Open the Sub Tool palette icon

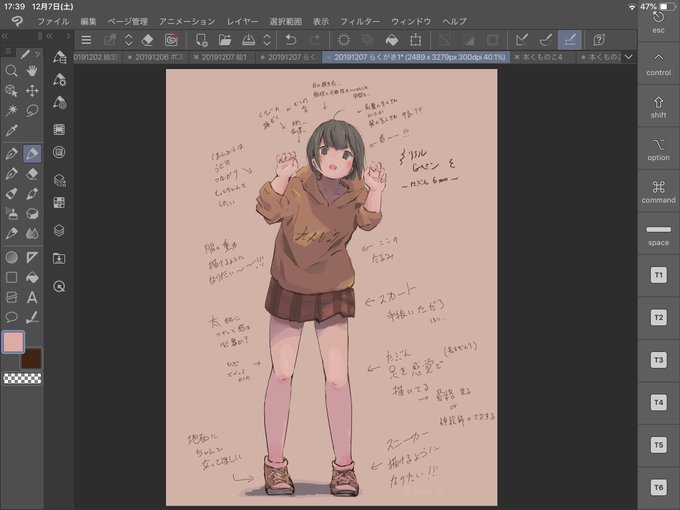coord(59,57)
